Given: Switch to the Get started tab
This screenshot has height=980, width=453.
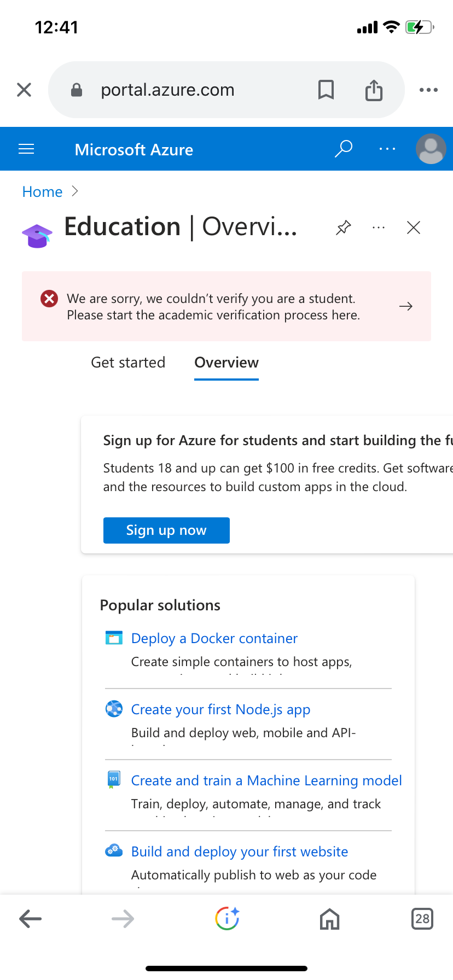Looking at the screenshot, I should point(128,363).
